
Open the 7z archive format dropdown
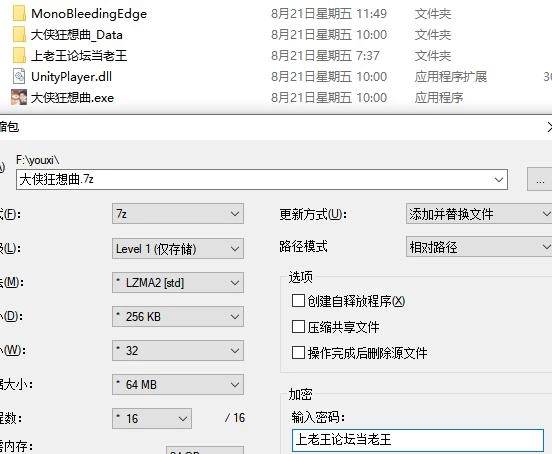(178, 214)
